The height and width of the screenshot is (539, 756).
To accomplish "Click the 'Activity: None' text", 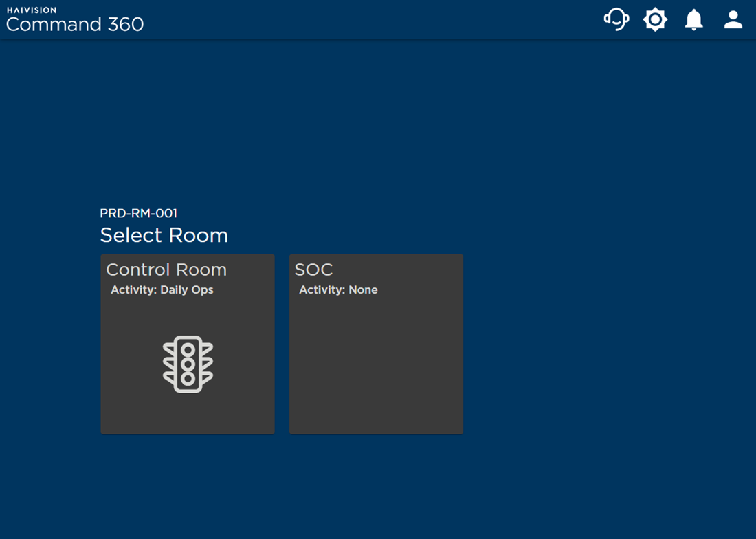I will 338,289.
